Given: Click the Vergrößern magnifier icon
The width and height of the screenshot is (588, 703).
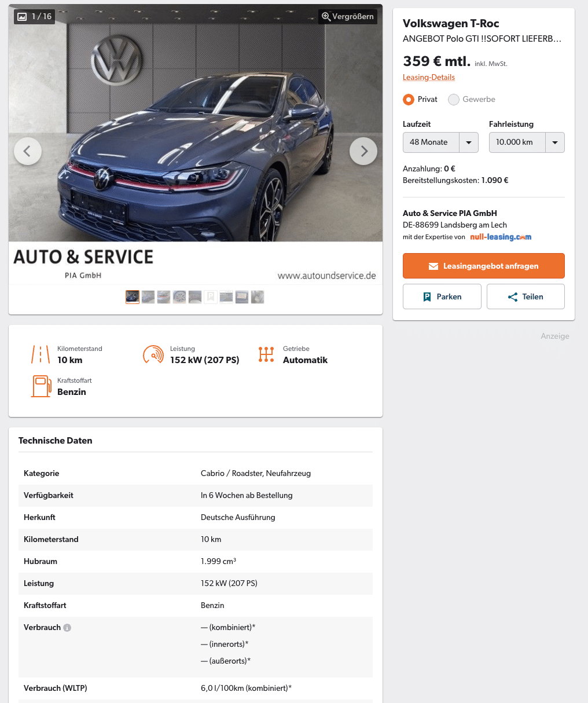Looking at the screenshot, I should coord(326,17).
